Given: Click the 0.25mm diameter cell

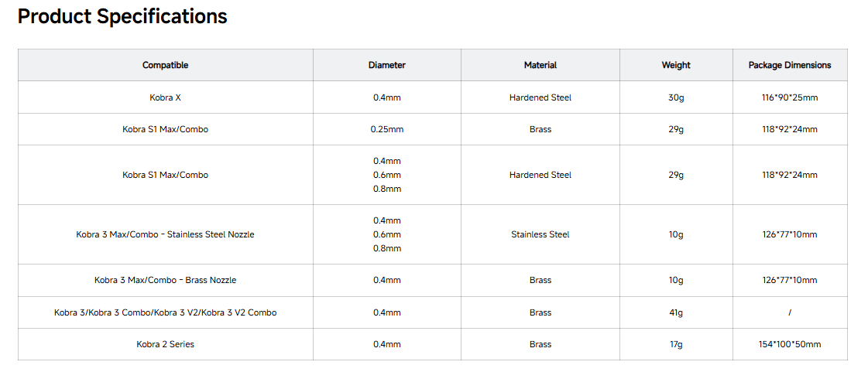Looking at the screenshot, I should [x=387, y=130].
